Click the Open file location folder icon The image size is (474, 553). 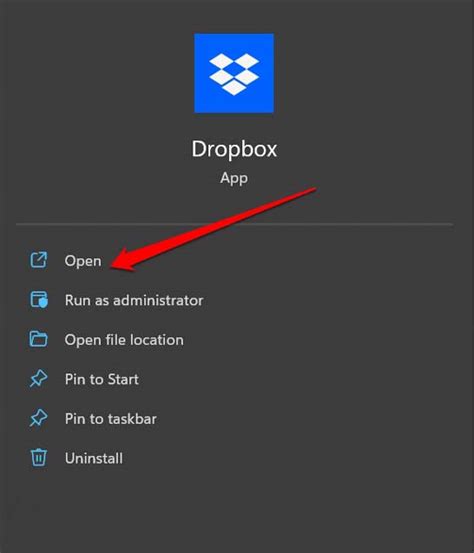coord(38,339)
